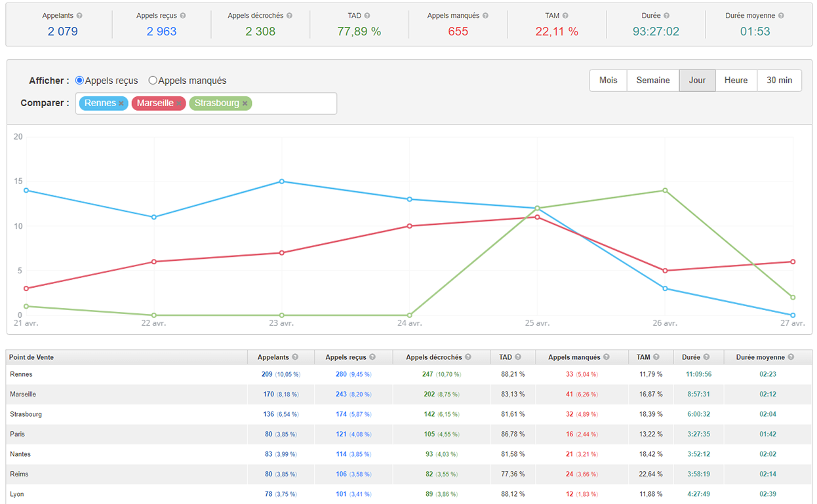Click Strasbourg data point at 26 avr.
The image size is (817, 504).
[x=665, y=191]
